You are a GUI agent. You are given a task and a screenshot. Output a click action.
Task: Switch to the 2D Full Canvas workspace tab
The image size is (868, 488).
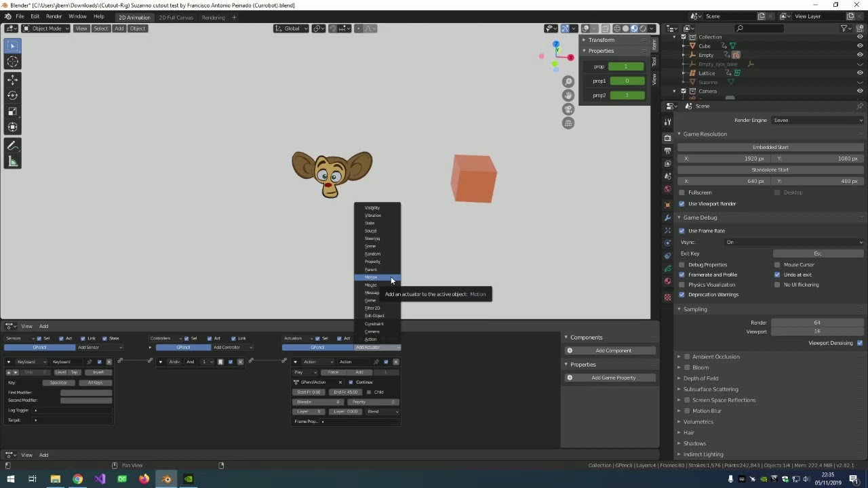(176, 18)
